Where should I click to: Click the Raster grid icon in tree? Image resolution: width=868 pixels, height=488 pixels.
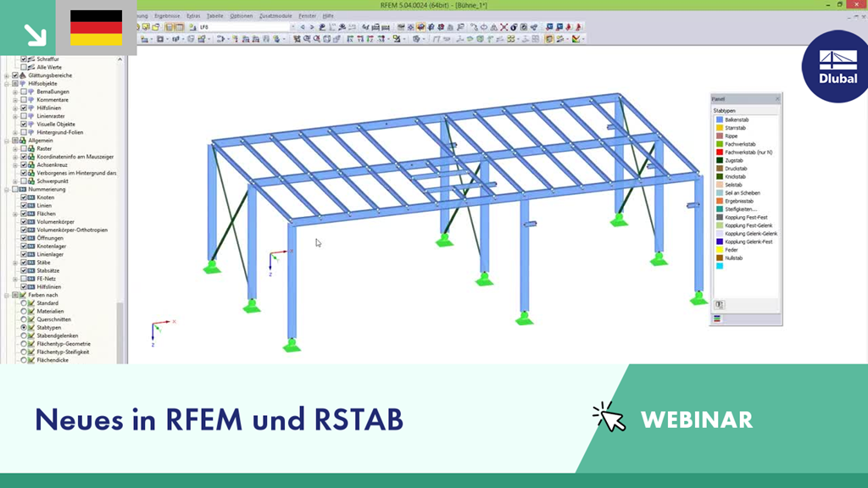(x=31, y=149)
